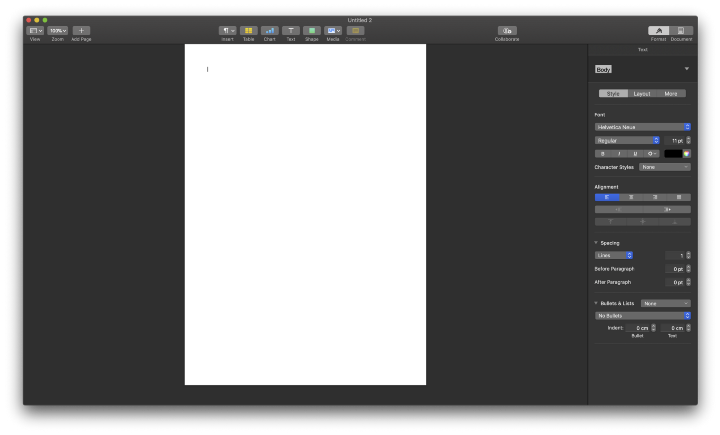The image size is (720, 435).
Task: Click the Text indent value field
Action: tap(673, 328)
